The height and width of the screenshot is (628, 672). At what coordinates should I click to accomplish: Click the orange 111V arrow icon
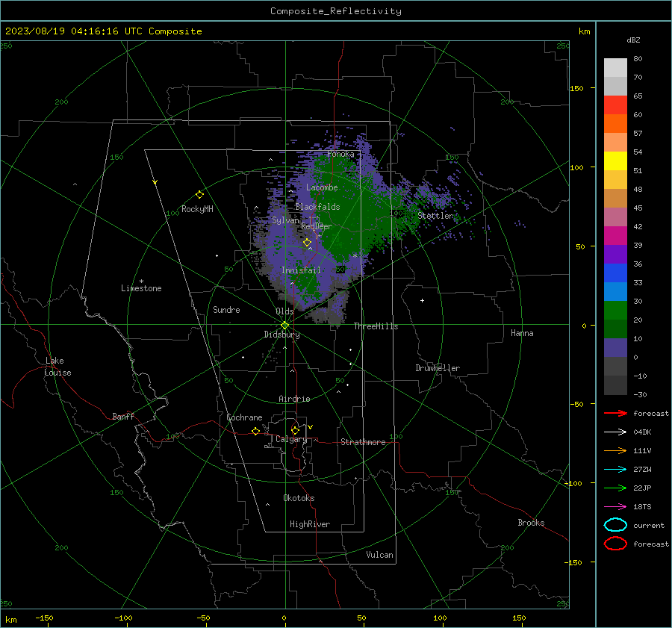point(615,450)
